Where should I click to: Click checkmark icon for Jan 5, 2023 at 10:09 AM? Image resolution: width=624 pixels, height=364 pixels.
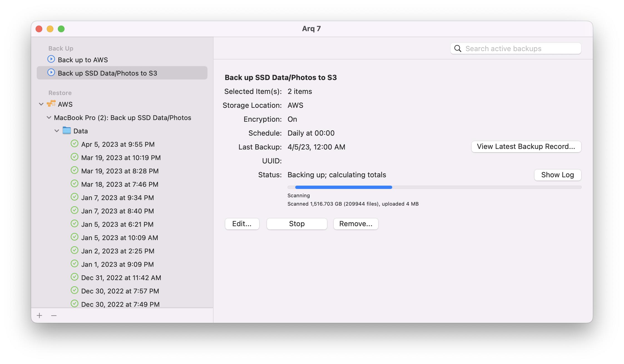pos(75,237)
